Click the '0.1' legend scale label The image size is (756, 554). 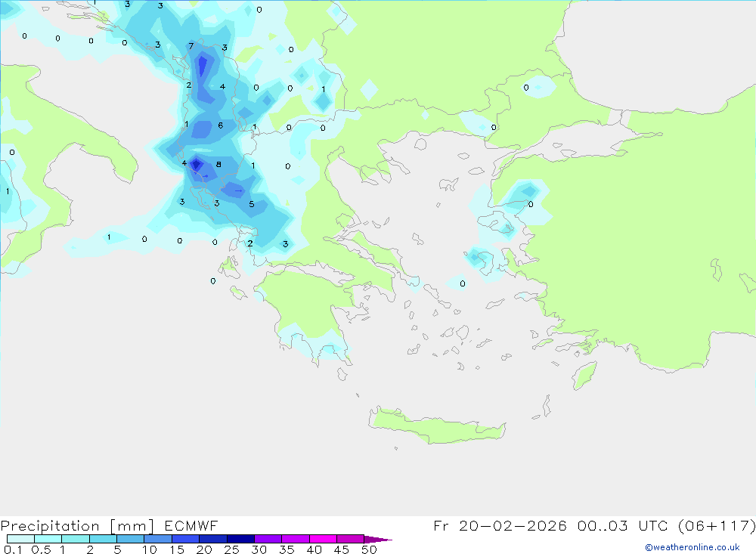pyautogui.click(x=13, y=549)
